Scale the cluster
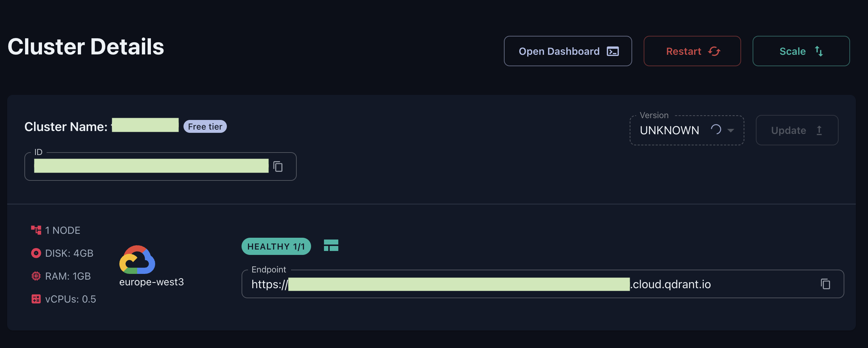Viewport: 868px width, 348px height. [x=801, y=51]
